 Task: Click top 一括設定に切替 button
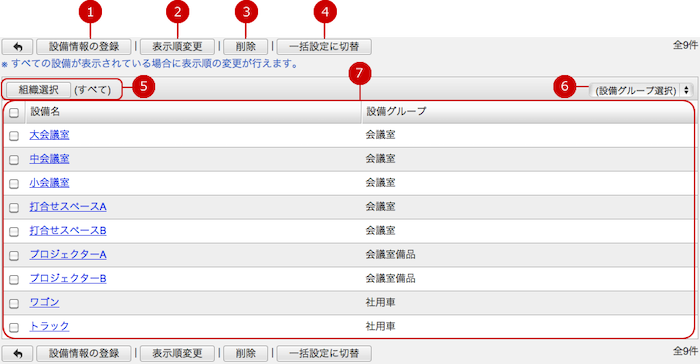pyautogui.click(x=324, y=46)
